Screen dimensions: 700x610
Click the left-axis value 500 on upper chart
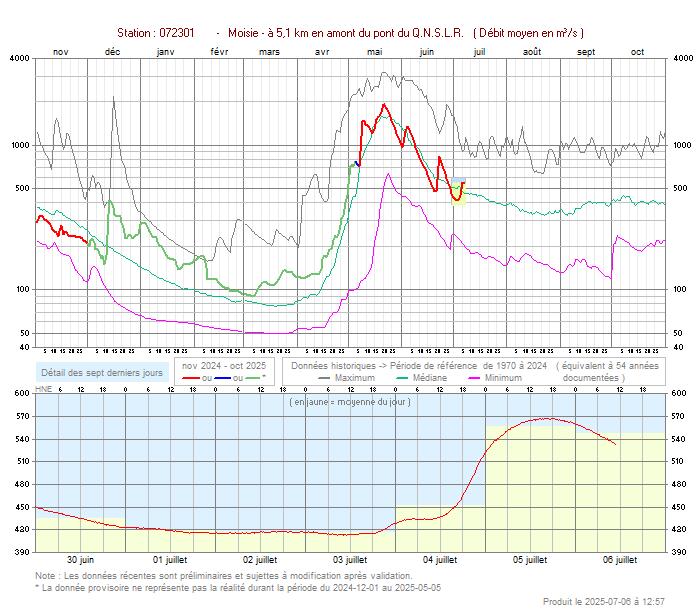click(22, 188)
